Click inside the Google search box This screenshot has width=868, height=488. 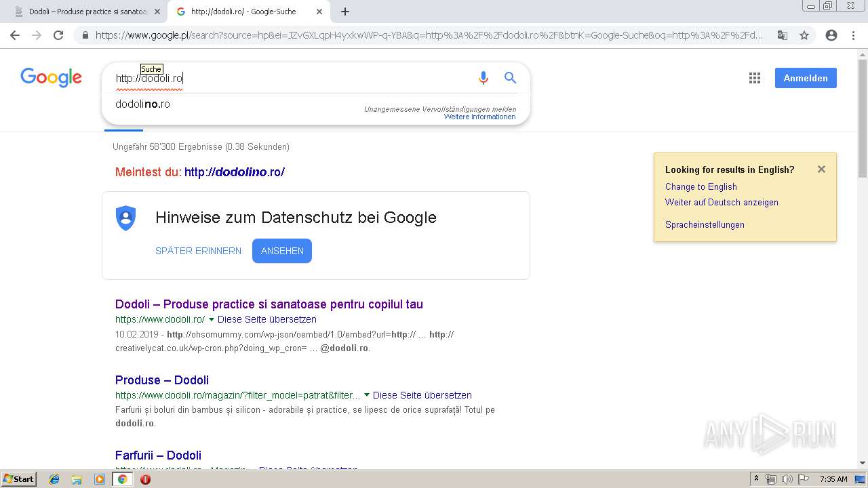[x=292, y=79]
